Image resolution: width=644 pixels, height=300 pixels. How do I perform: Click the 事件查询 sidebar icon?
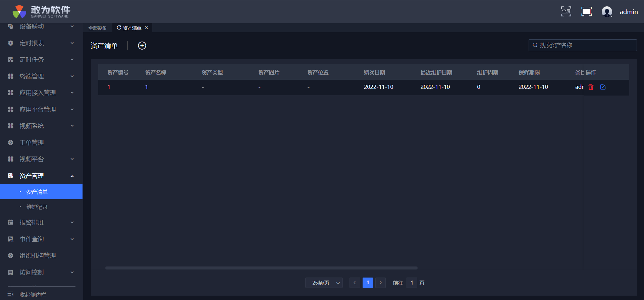point(10,239)
